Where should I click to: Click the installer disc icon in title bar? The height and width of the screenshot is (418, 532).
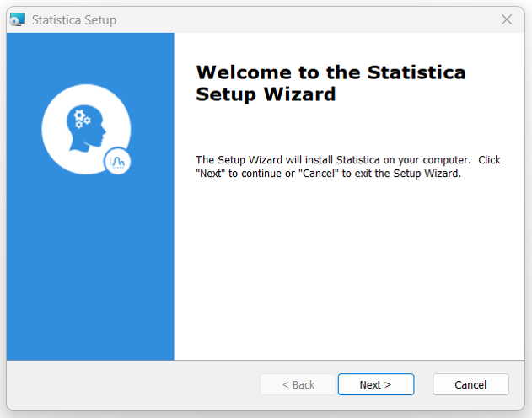coord(18,19)
